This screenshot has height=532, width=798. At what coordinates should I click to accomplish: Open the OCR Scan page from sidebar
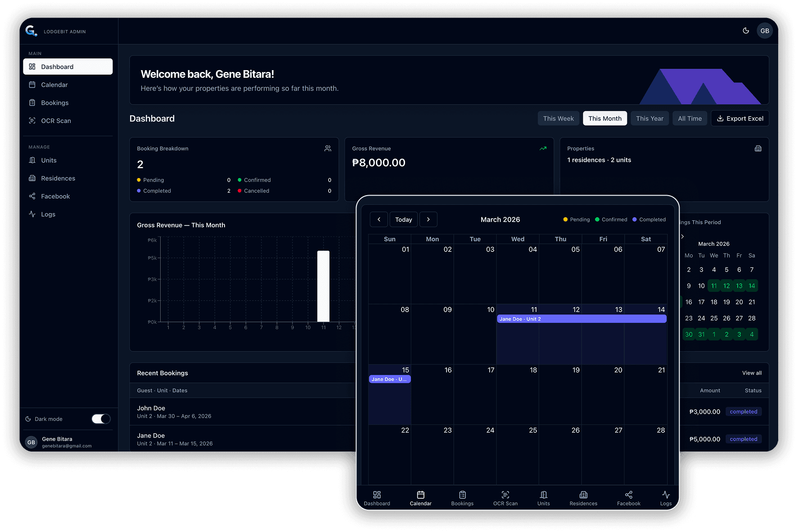pos(55,121)
